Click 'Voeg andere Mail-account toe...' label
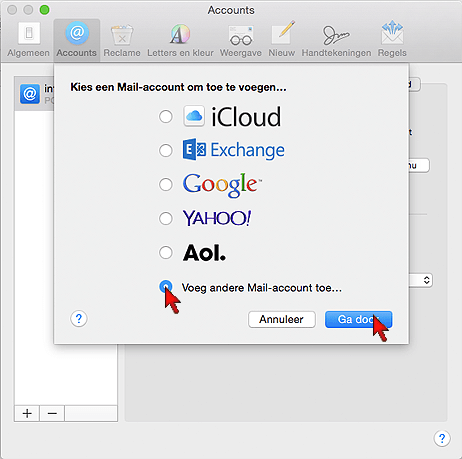Image resolution: width=462 pixels, height=459 pixels. (x=262, y=288)
